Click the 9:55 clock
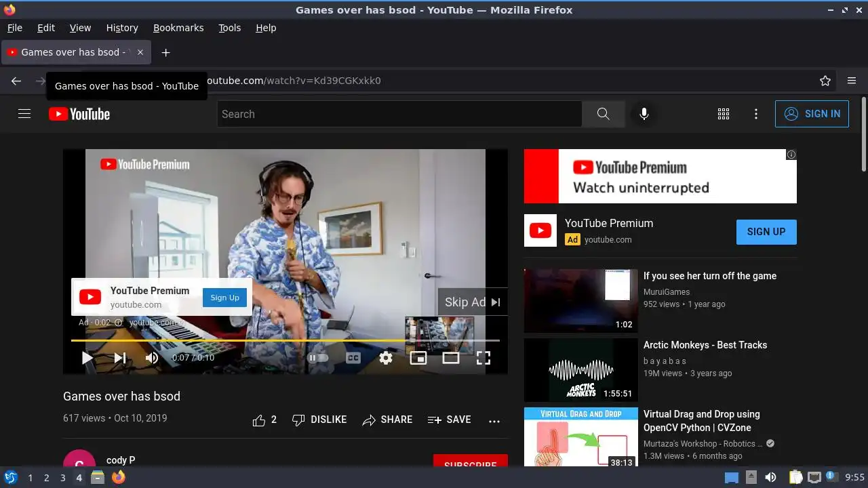Image resolution: width=868 pixels, height=488 pixels. [x=854, y=478]
